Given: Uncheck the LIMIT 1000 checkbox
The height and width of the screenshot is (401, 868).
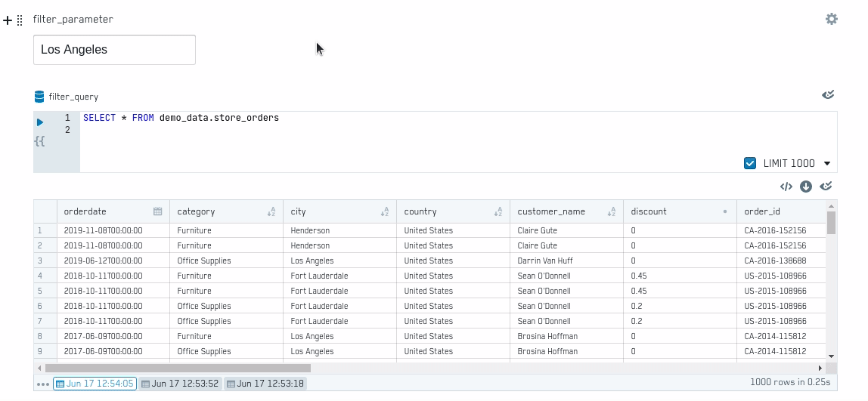Looking at the screenshot, I should (750, 163).
